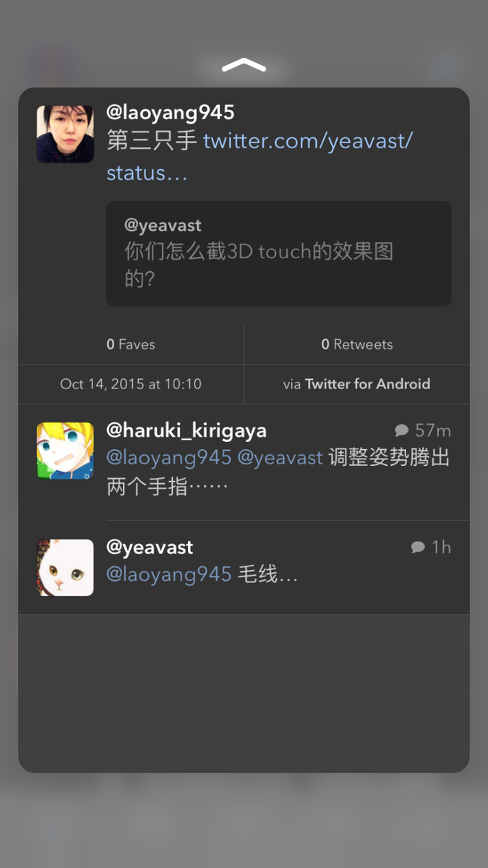Tap the @laoyang945 mention in haruki's reply

click(x=169, y=458)
